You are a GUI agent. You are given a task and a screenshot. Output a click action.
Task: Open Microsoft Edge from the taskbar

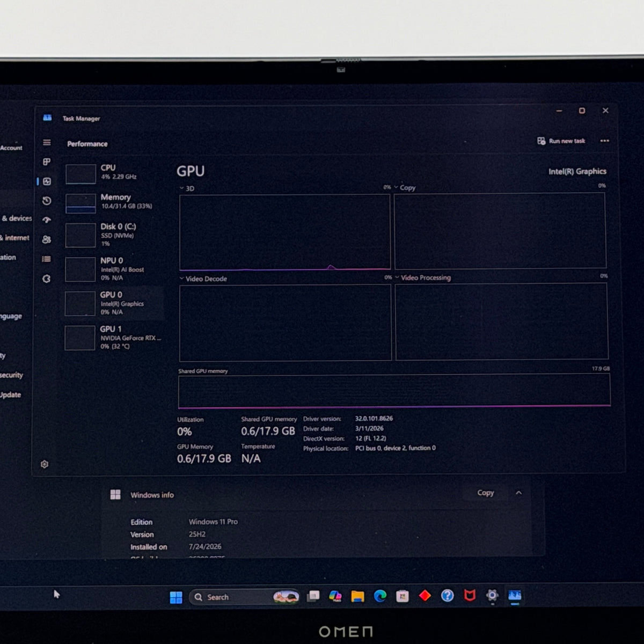(380, 596)
